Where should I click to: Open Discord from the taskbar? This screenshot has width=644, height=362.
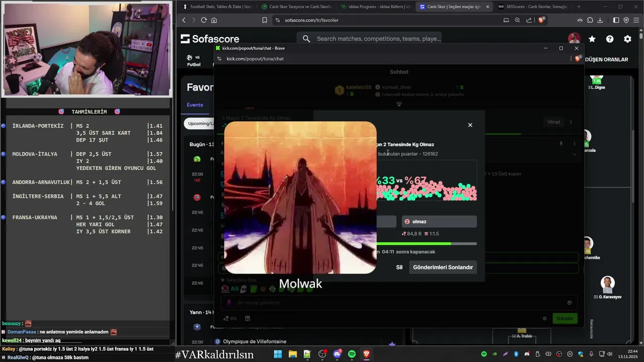tap(337, 354)
